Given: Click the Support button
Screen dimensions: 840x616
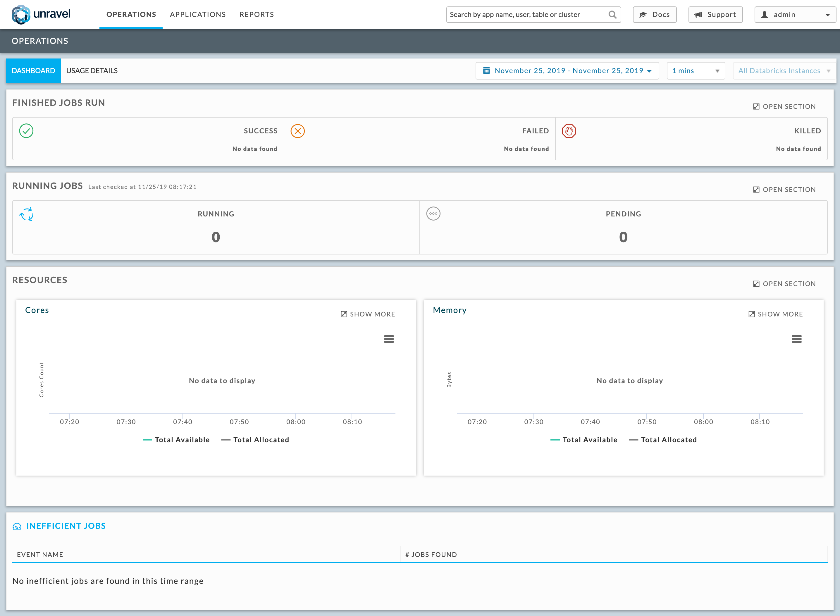Looking at the screenshot, I should [x=715, y=15].
